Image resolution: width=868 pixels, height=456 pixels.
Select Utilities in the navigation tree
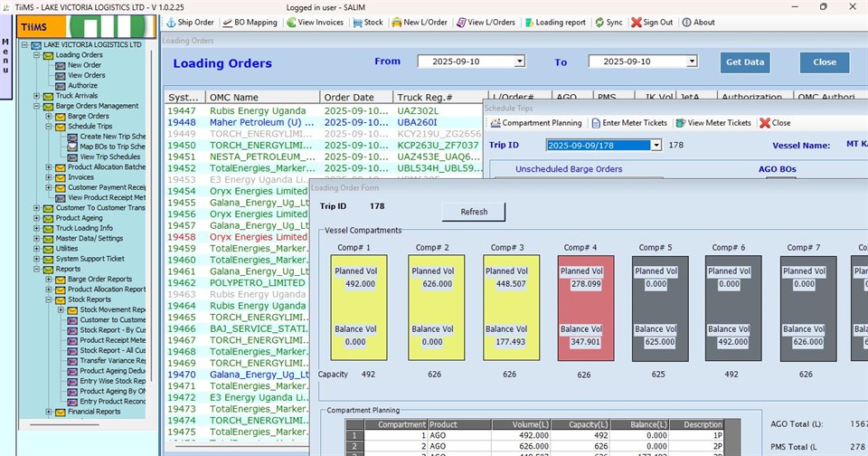coord(67,249)
